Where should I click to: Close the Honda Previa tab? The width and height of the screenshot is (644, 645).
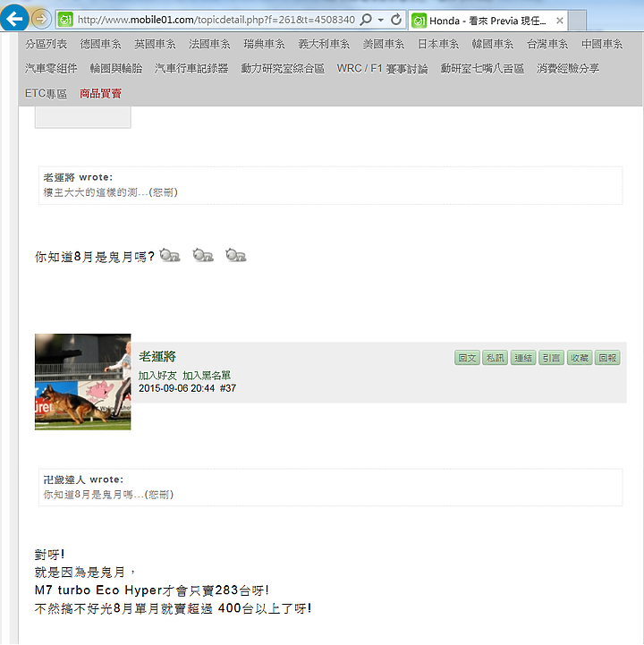coord(559,21)
